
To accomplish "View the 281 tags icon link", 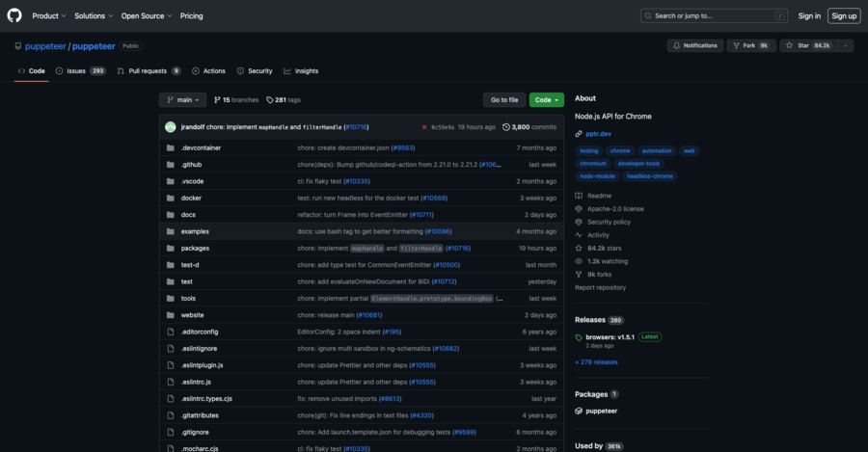I will 284,99.
